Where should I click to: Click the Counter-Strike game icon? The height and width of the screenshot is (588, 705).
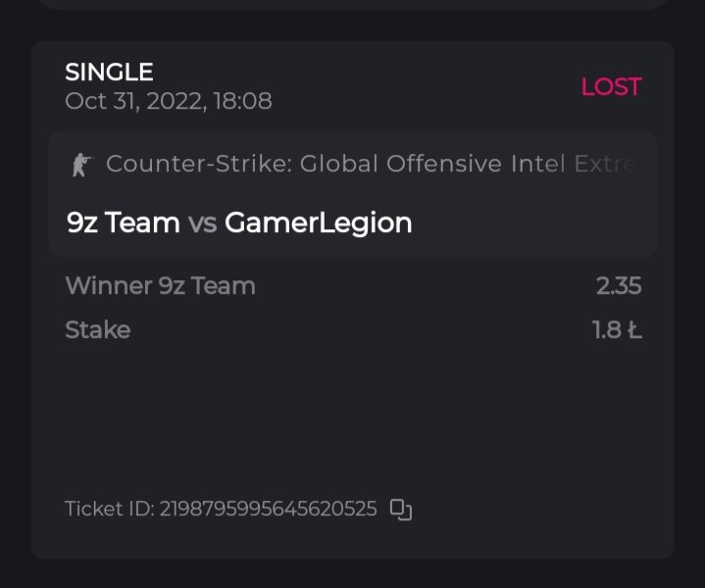tap(80, 165)
